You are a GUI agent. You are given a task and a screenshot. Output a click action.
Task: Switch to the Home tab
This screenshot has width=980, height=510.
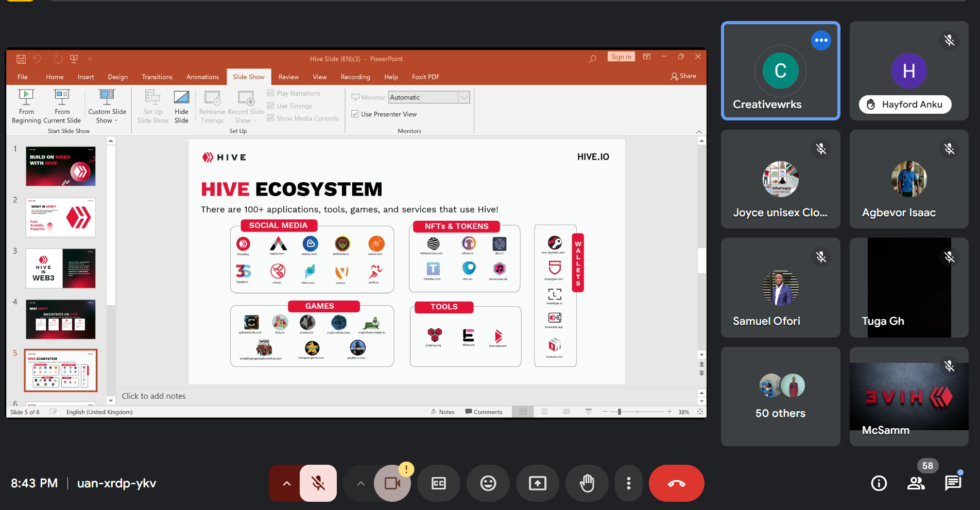(55, 77)
